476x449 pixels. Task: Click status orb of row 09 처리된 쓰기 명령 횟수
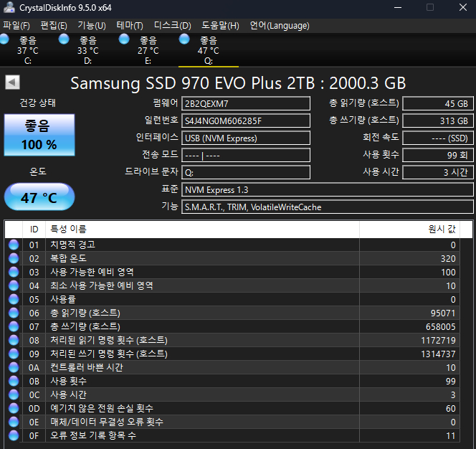tap(14, 354)
